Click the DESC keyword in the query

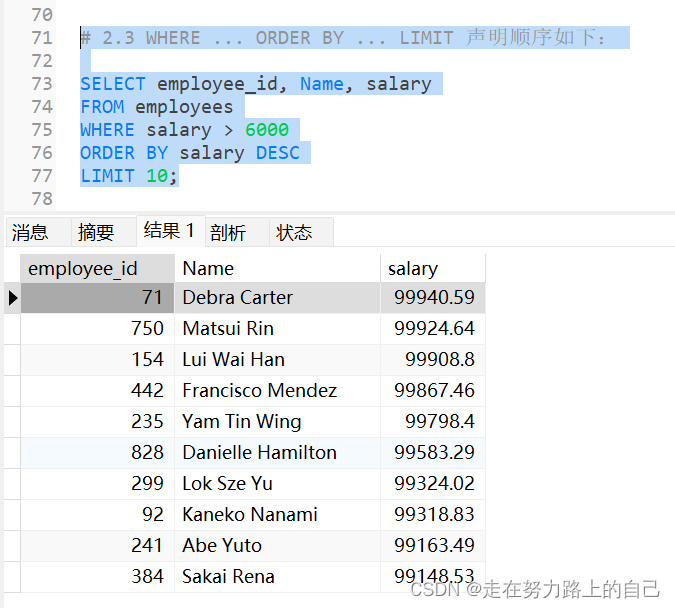click(x=278, y=153)
